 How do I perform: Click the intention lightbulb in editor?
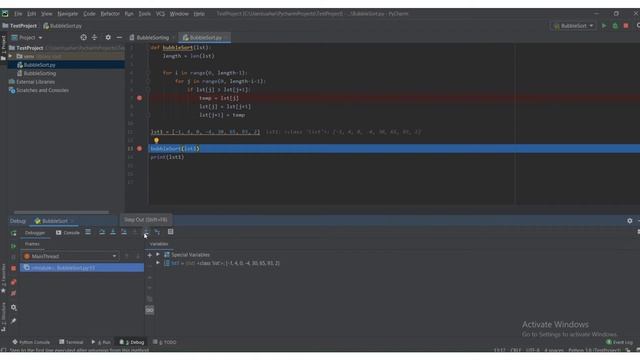tap(156, 140)
